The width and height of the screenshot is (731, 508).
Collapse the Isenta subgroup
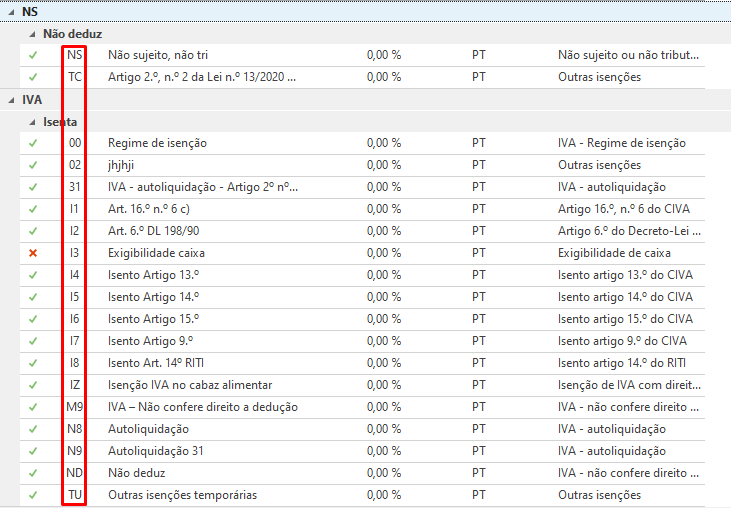click(x=32, y=122)
